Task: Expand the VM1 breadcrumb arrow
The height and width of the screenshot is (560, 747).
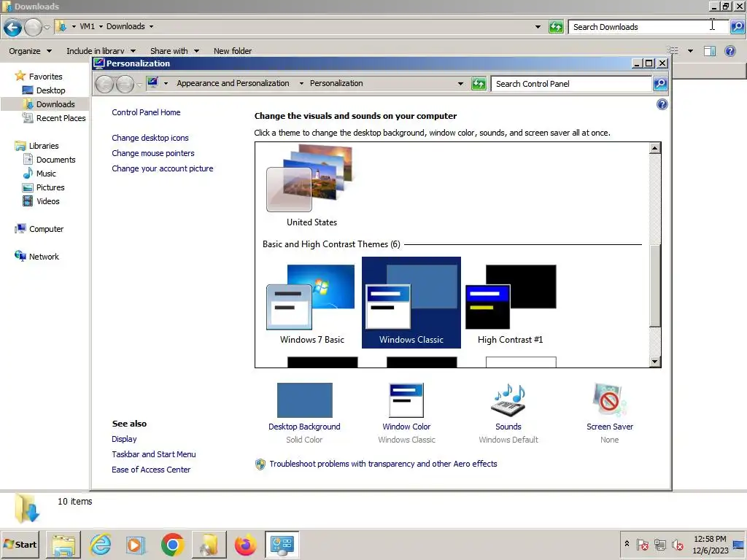Action: (101, 27)
